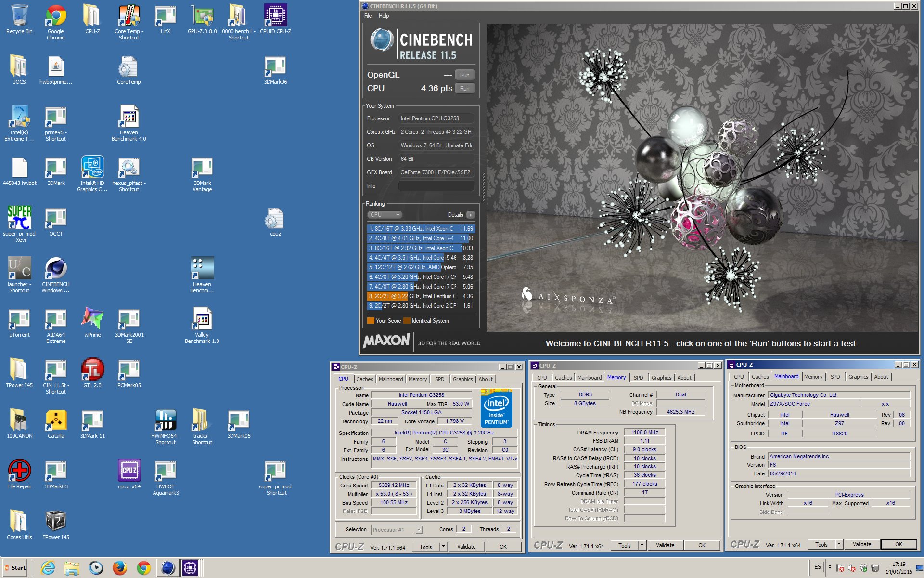Switch to Caches tab in the CPU-Z CPU window

pyautogui.click(x=364, y=379)
